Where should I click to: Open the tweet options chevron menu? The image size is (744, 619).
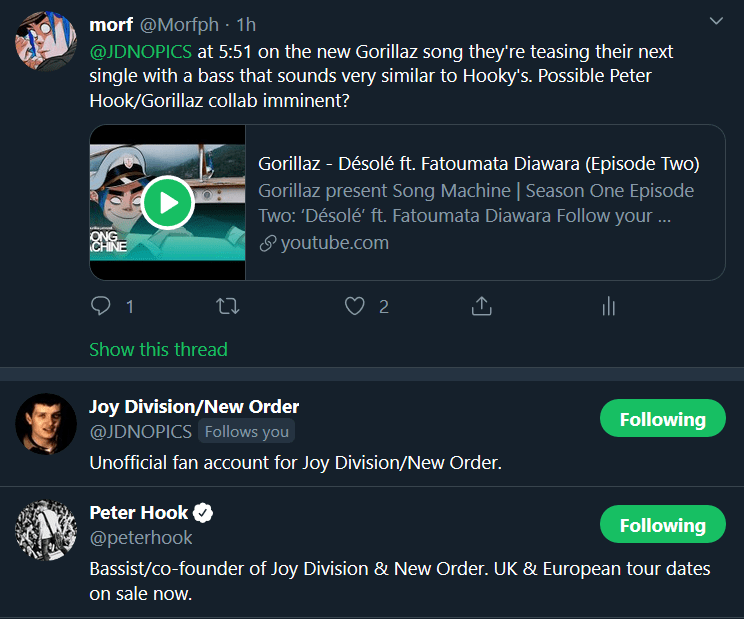coord(716,21)
